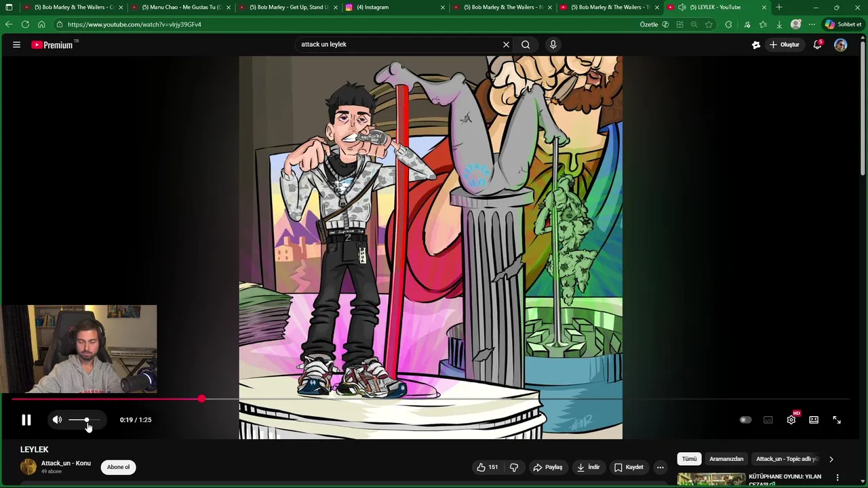
Task: Go back in the browser
Action: pyautogui.click(x=9, y=24)
